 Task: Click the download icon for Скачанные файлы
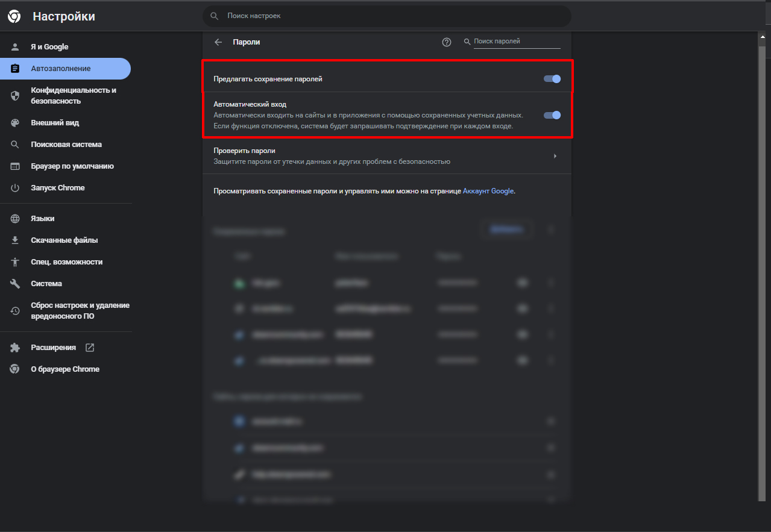tap(15, 240)
